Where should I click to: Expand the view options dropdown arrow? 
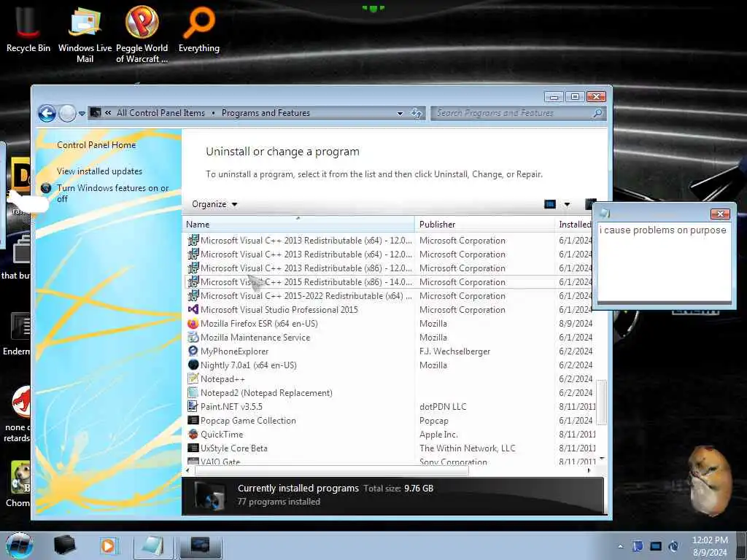click(567, 204)
